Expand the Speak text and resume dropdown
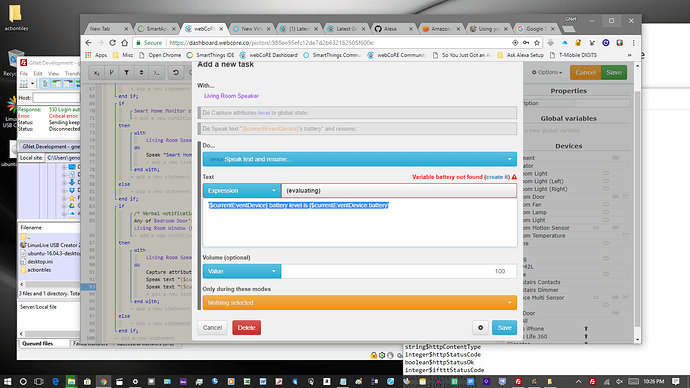 [360, 159]
